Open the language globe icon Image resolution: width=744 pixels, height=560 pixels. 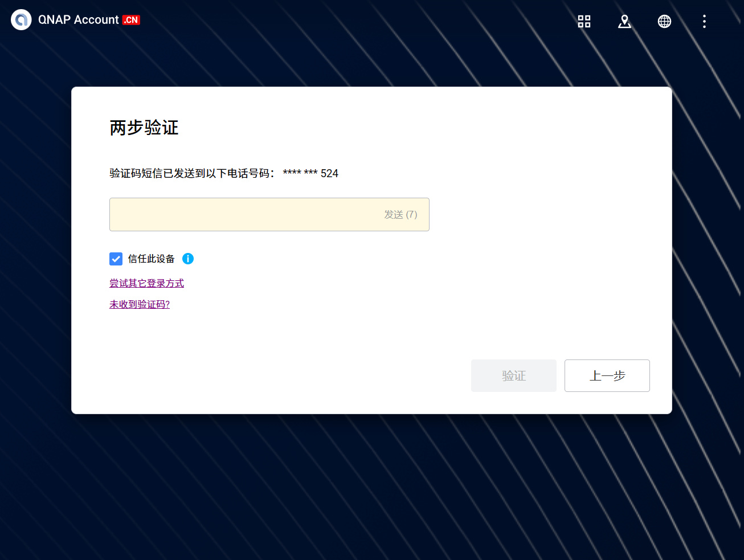[664, 22]
